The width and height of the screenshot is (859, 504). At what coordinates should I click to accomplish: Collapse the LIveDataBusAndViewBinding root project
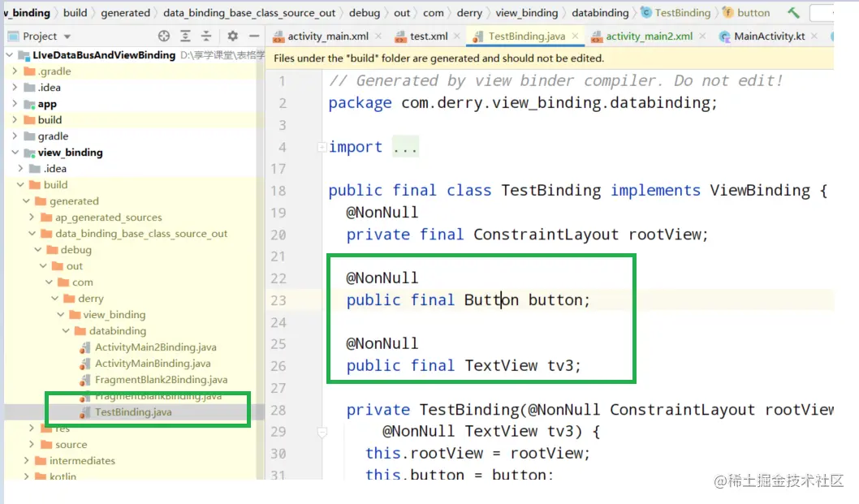[9, 55]
